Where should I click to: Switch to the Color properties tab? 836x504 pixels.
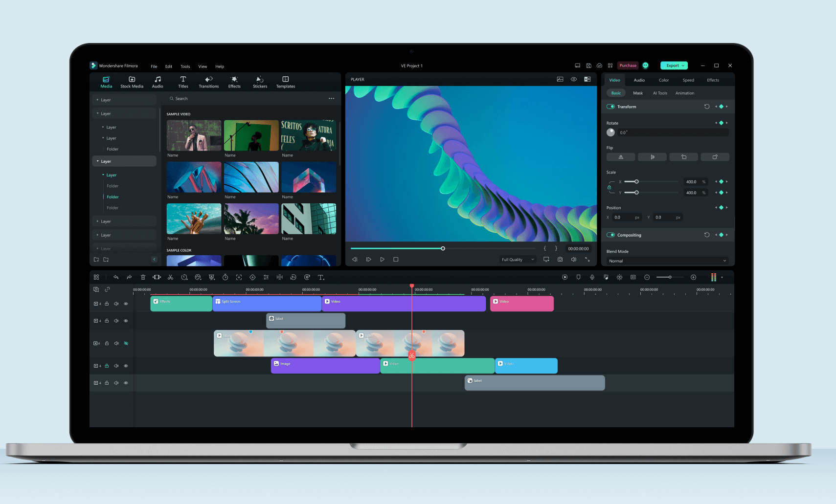coord(663,80)
